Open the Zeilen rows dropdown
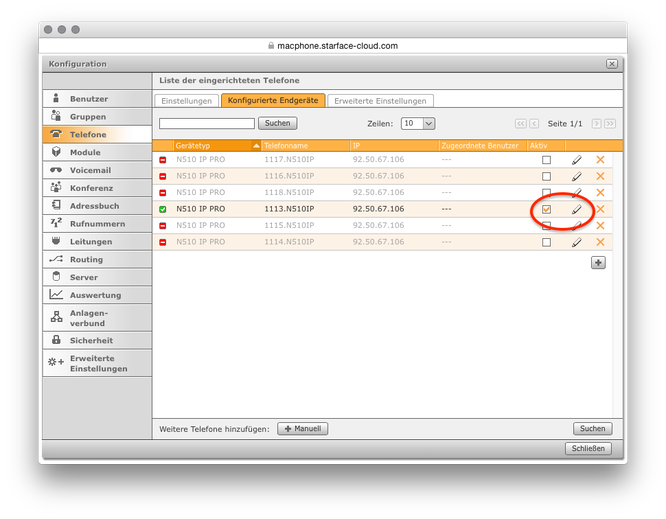 click(x=418, y=123)
